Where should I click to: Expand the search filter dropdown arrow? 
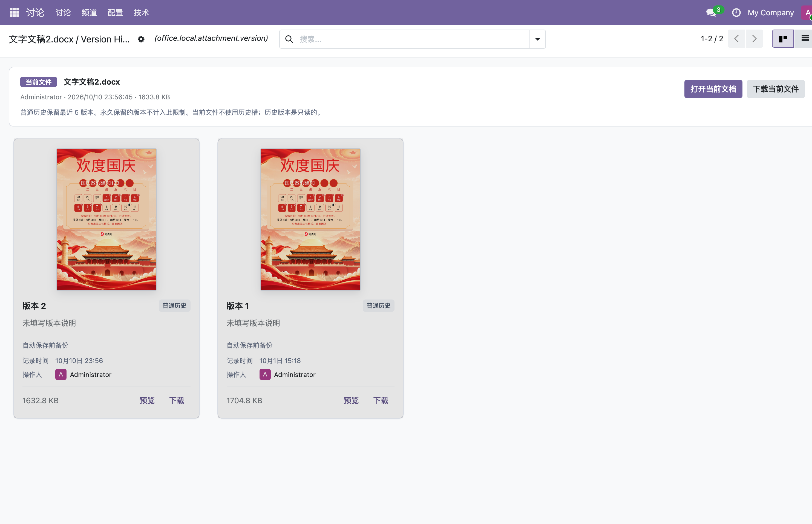point(537,39)
